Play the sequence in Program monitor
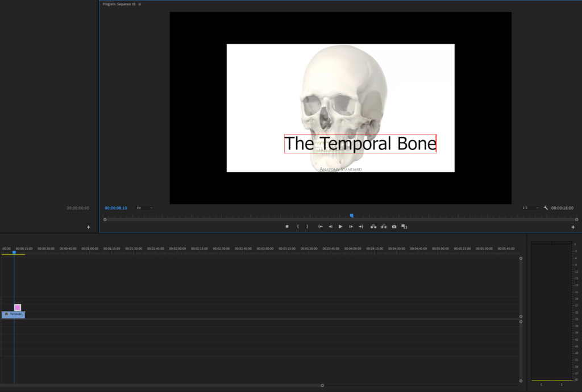Viewport: 582px width, 392px height. [x=340, y=227]
